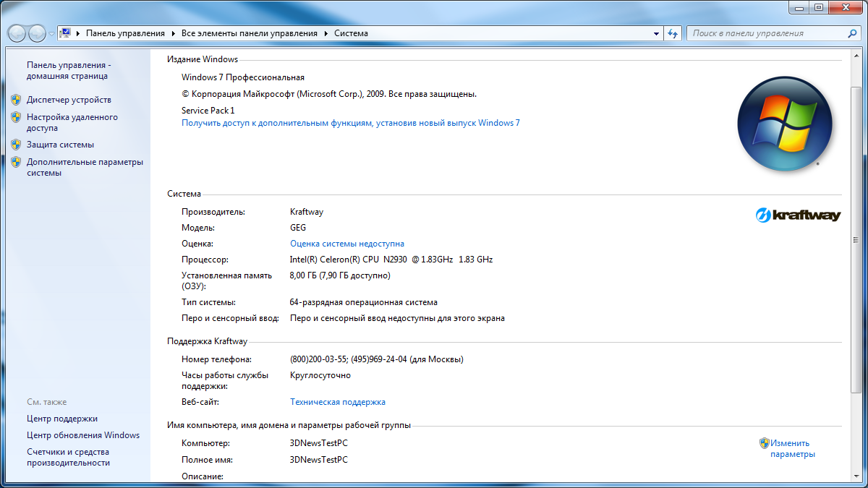868x488 pixels.
Task: Click Windows 7 Профессиональная text
Action: point(243,77)
